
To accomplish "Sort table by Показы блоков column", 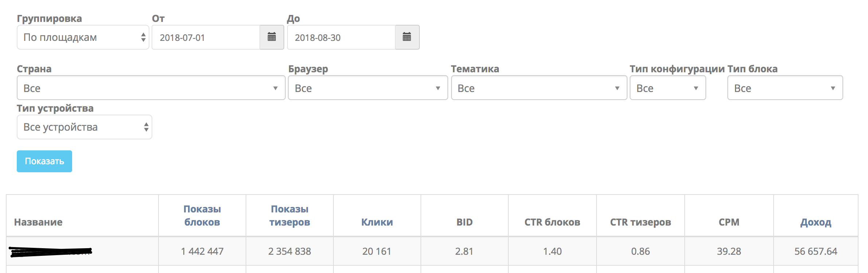I will tap(202, 215).
